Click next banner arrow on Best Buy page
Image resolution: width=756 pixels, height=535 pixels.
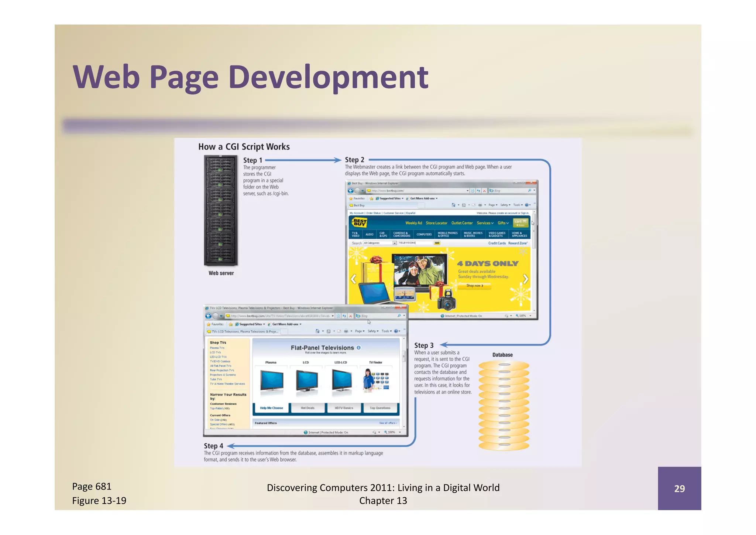[526, 279]
